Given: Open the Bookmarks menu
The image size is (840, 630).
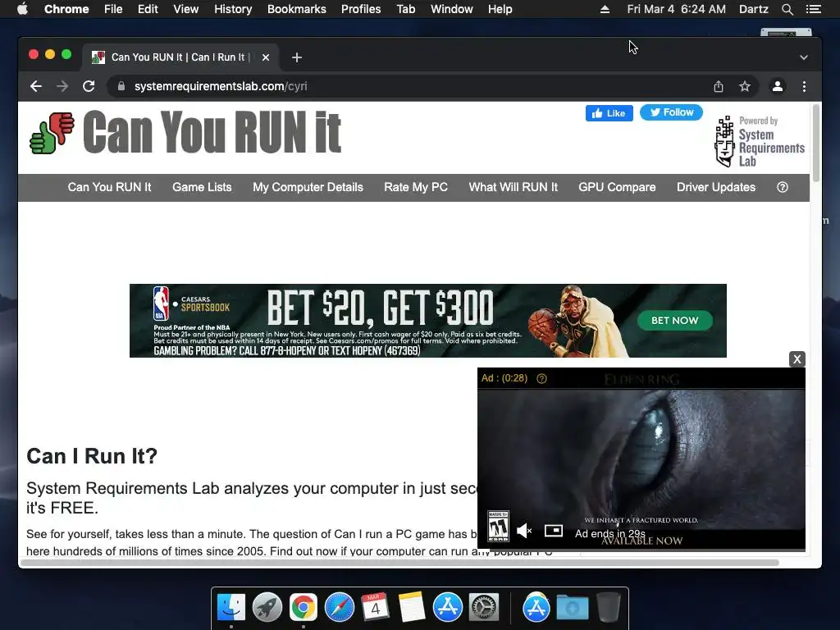Looking at the screenshot, I should click(297, 9).
